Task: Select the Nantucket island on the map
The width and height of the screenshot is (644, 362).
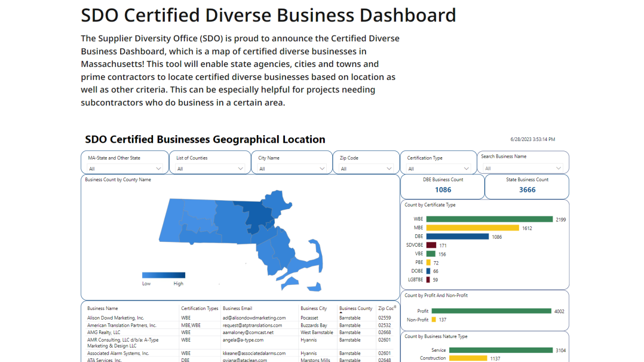Action: click(x=314, y=287)
